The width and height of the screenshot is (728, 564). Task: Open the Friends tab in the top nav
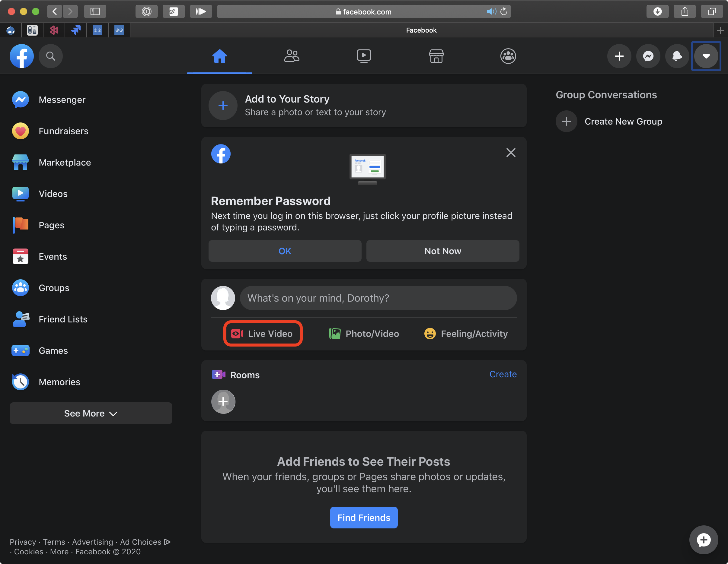pos(292,56)
